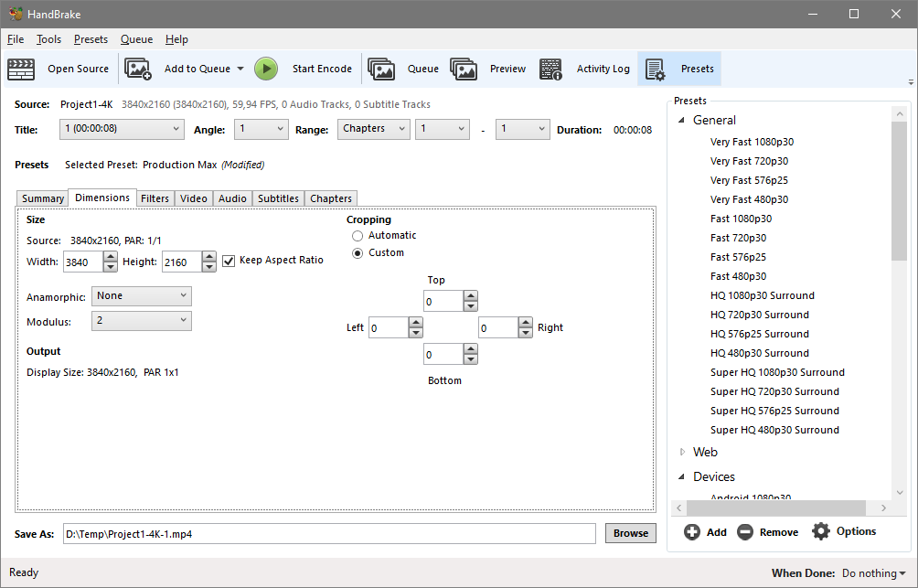Tick the Keep Aspect Ratio checkbox
This screenshot has width=918, height=588.
point(229,261)
